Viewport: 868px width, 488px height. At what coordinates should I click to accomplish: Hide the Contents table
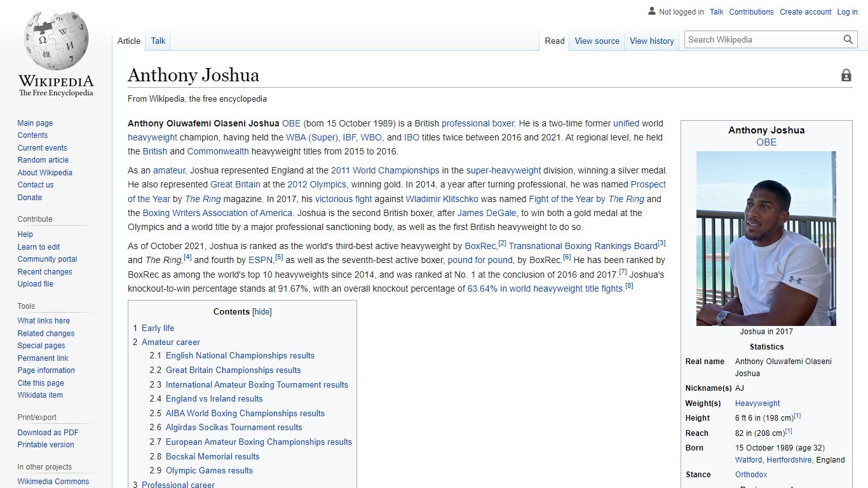point(262,312)
